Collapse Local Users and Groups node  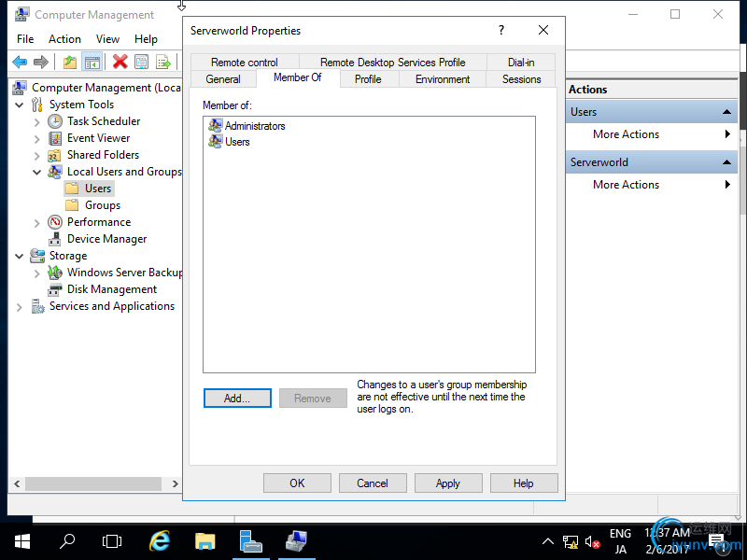37,172
